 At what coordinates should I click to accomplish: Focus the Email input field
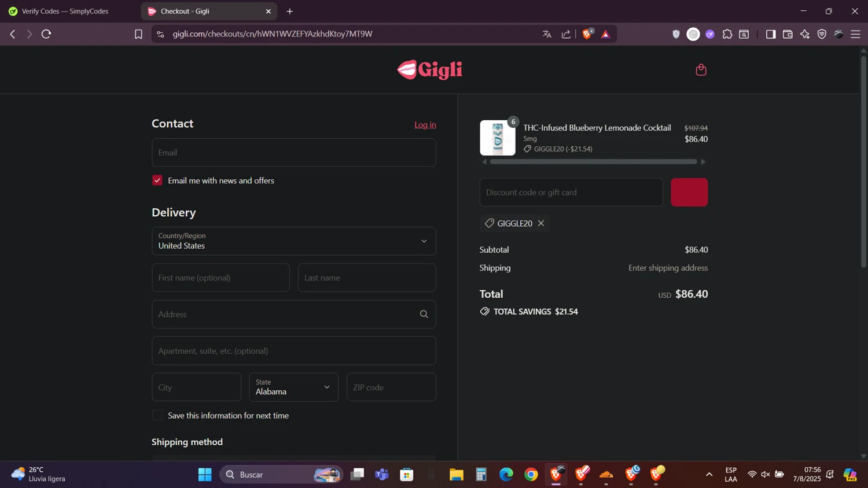[294, 153]
